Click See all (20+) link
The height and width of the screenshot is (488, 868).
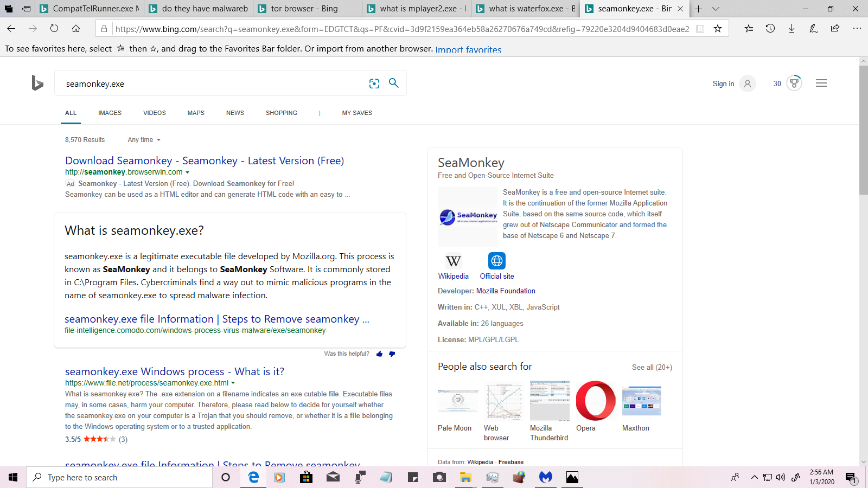pos(652,368)
